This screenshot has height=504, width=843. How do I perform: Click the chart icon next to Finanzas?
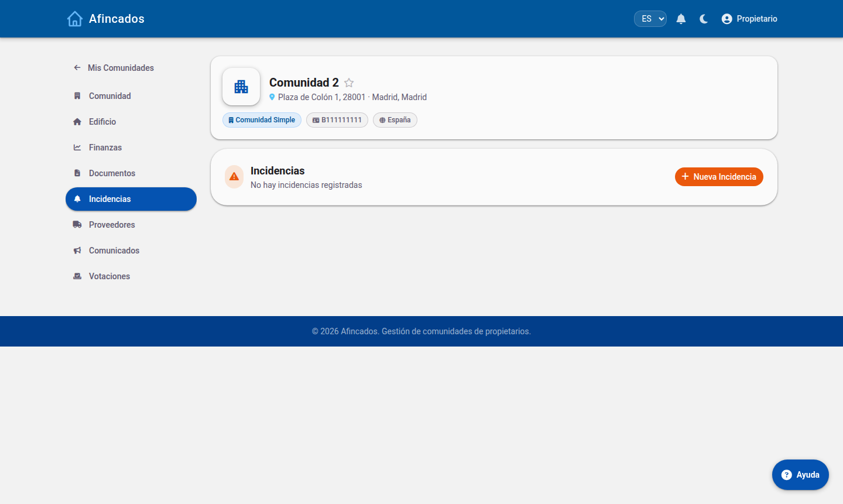[x=77, y=148]
